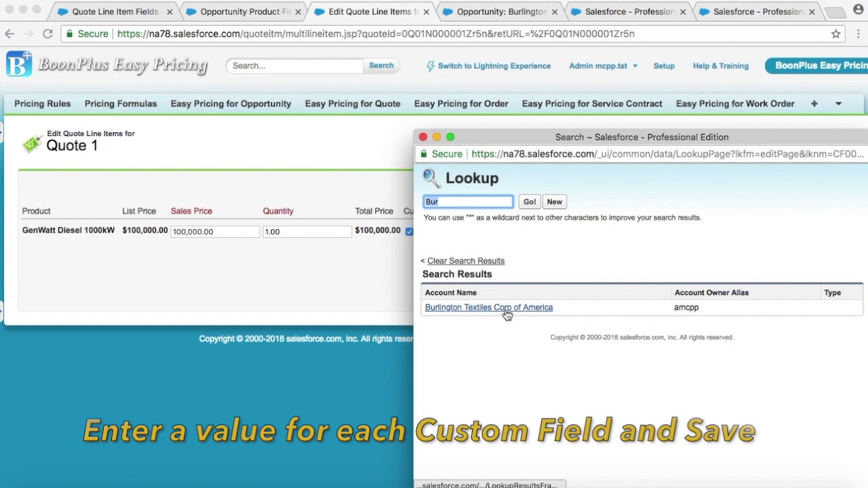868x488 pixels.
Task: Click the BoonPlus Easy Pricing logo
Action: pyautogui.click(x=106, y=65)
